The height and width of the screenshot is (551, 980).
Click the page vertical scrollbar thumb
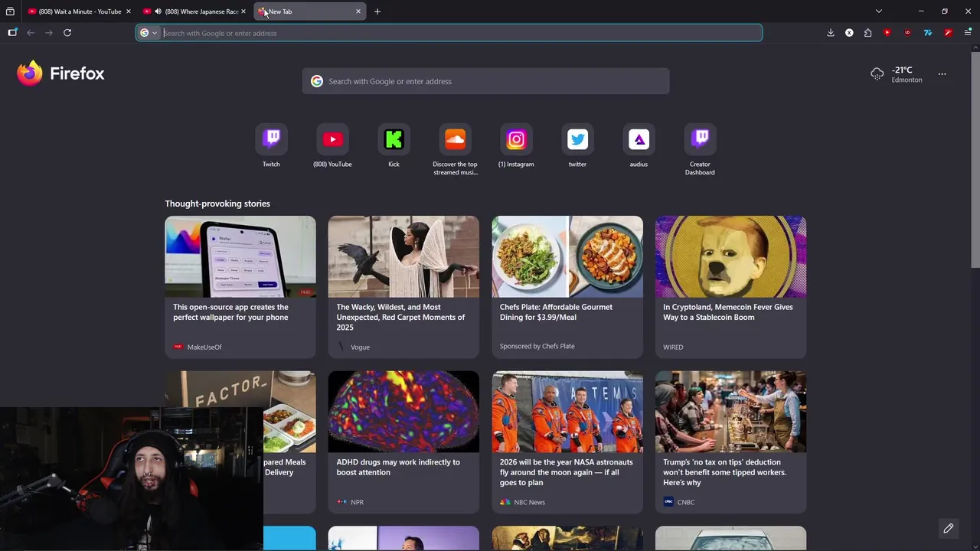click(x=975, y=159)
